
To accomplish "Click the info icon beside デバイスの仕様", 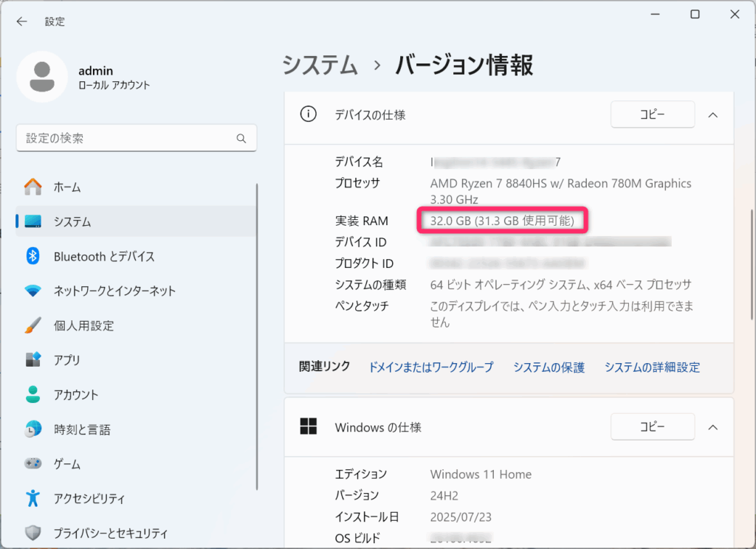I will click(308, 114).
